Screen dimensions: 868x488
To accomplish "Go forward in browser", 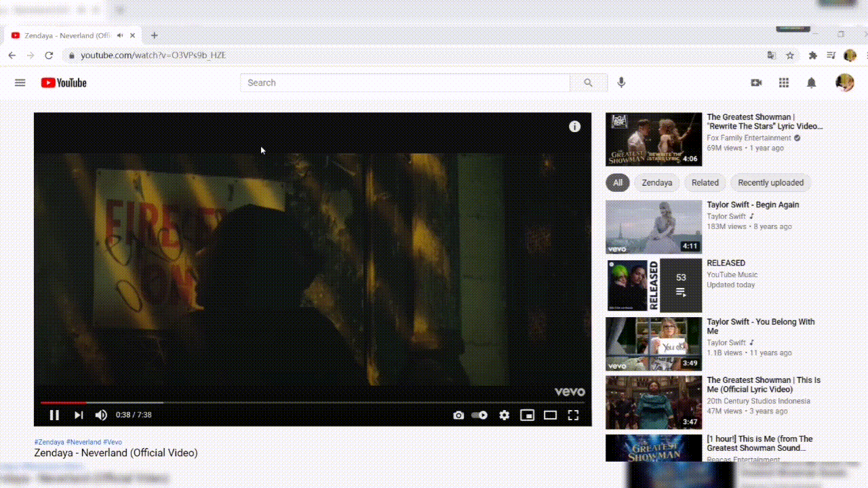I will 30,56.
